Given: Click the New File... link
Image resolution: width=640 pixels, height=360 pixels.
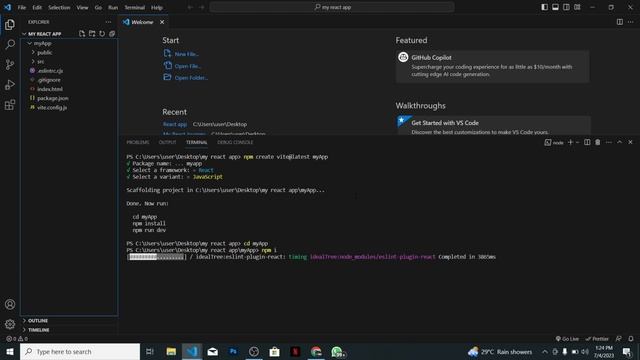Looking at the screenshot, I should coord(187,54).
